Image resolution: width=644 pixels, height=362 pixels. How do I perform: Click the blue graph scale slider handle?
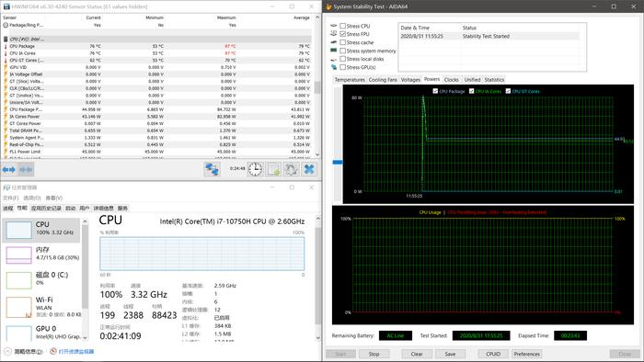(x=338, y=163)
